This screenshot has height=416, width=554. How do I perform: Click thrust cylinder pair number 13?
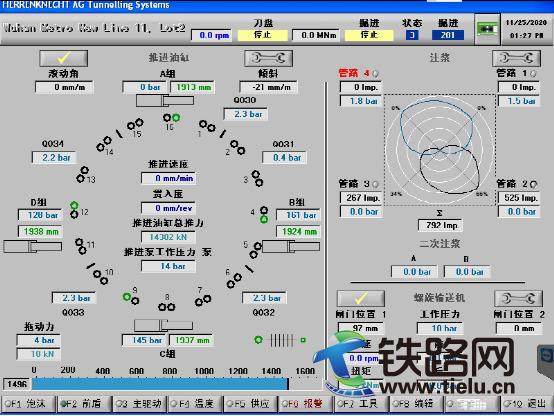(82, 175)
